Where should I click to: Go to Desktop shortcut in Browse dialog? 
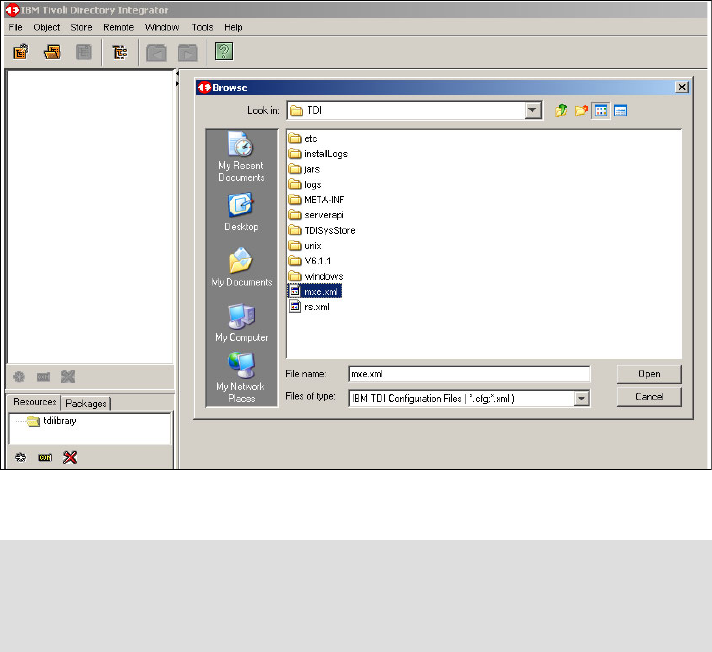(241, 212)
